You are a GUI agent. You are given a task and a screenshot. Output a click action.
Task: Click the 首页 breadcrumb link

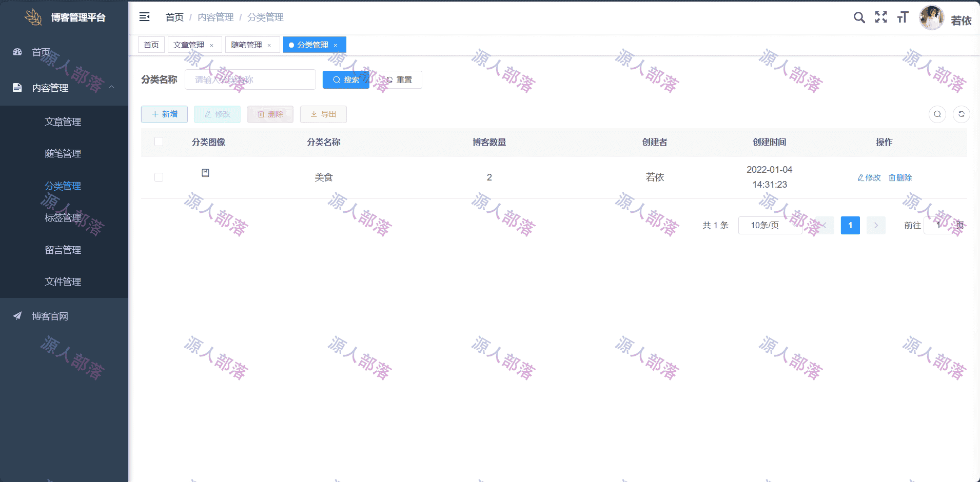coord(174,17)
